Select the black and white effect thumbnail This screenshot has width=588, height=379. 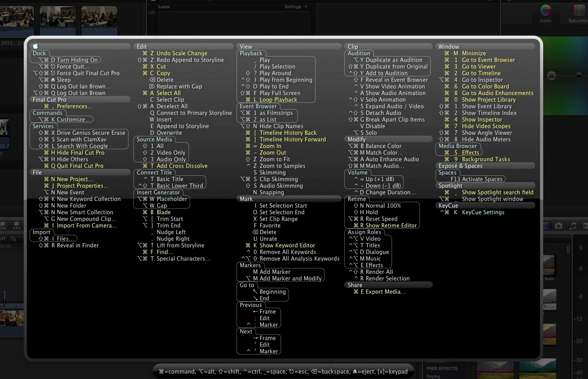[549, 300]
